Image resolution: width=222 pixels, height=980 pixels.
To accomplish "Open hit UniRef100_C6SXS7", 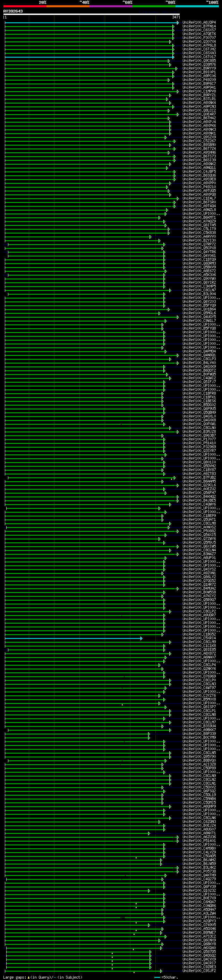I will [x=199, y=30].
